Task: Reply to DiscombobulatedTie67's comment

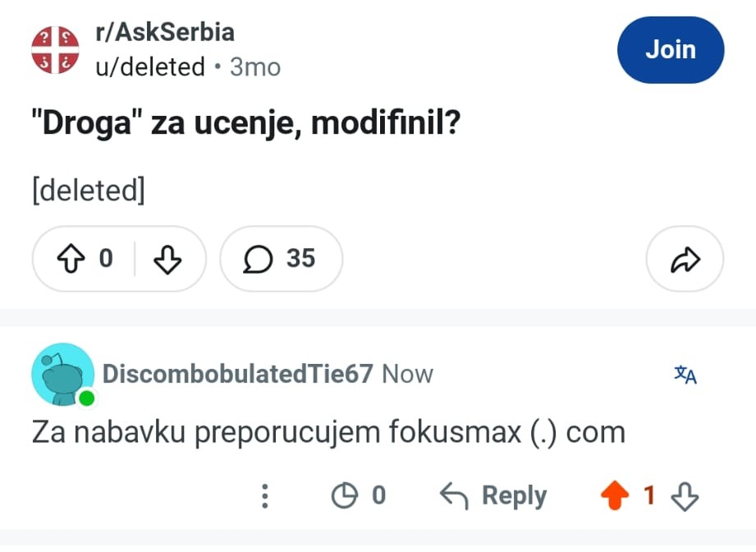Action: pyautogui.click(x=493, y=495)
